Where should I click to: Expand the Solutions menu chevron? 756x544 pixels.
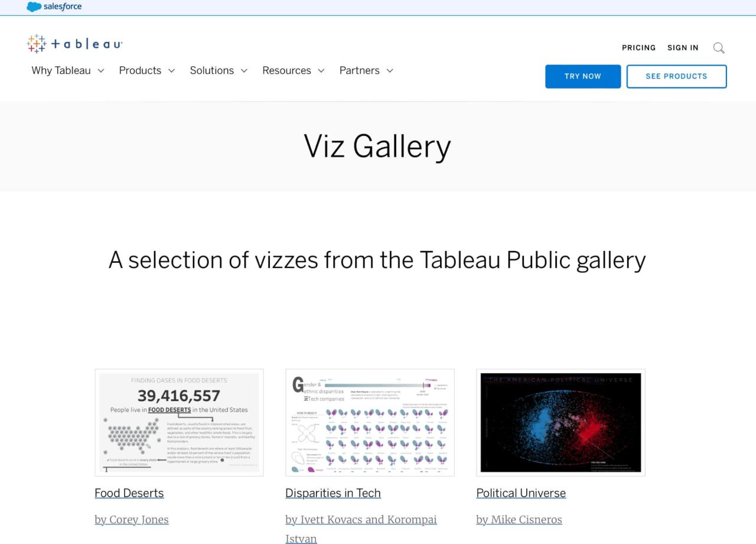pos(243,71)
